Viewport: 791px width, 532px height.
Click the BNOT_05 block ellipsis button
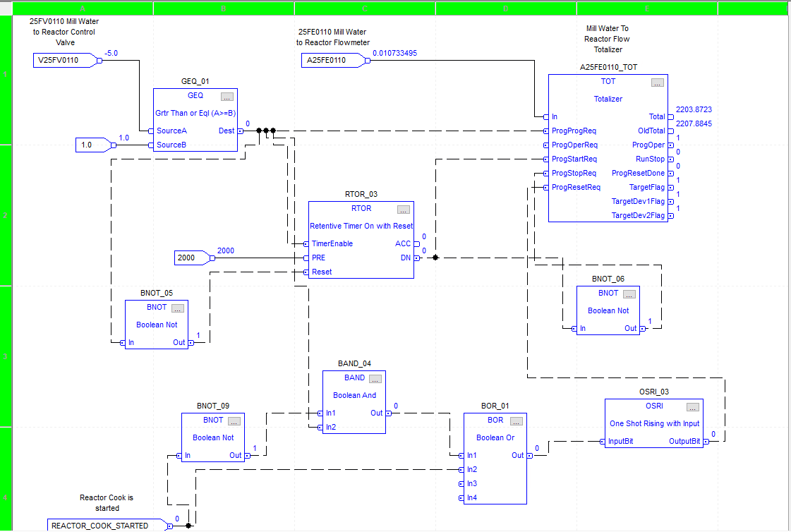(178, 308)
